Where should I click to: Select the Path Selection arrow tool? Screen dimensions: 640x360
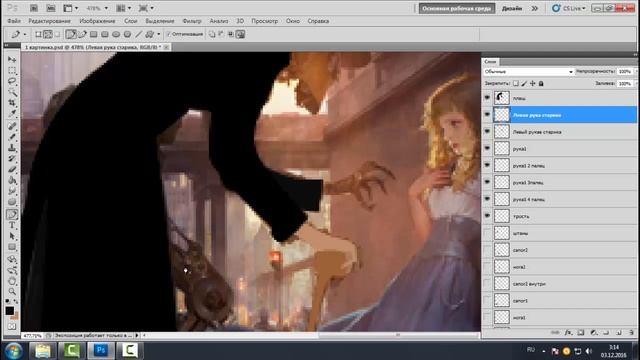tap(12, 236)
